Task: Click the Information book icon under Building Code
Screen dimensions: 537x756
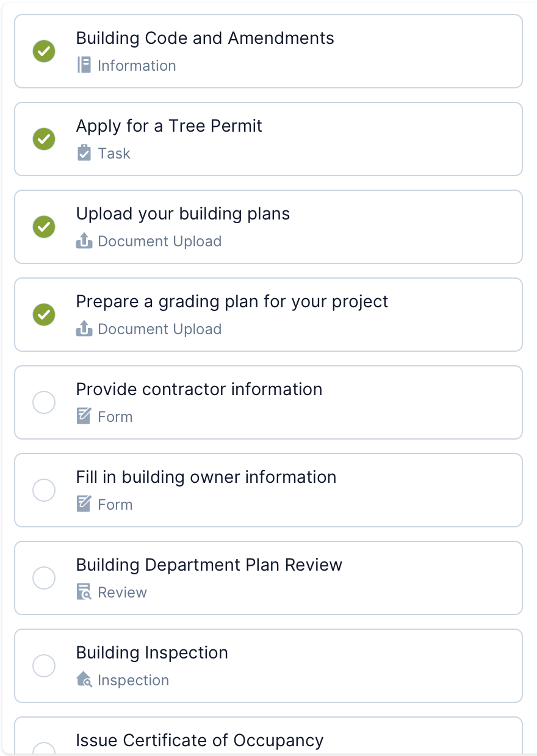Action: pos(84,65)
